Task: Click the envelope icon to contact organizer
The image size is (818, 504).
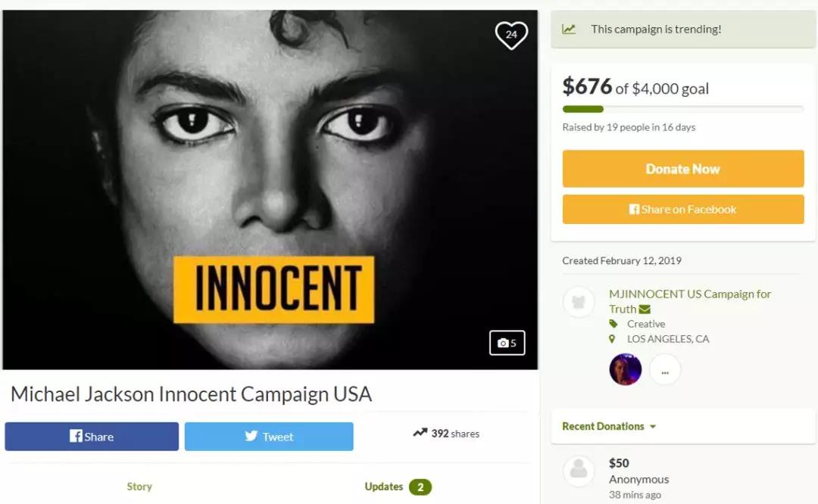Action: click(x=645, y=309)
